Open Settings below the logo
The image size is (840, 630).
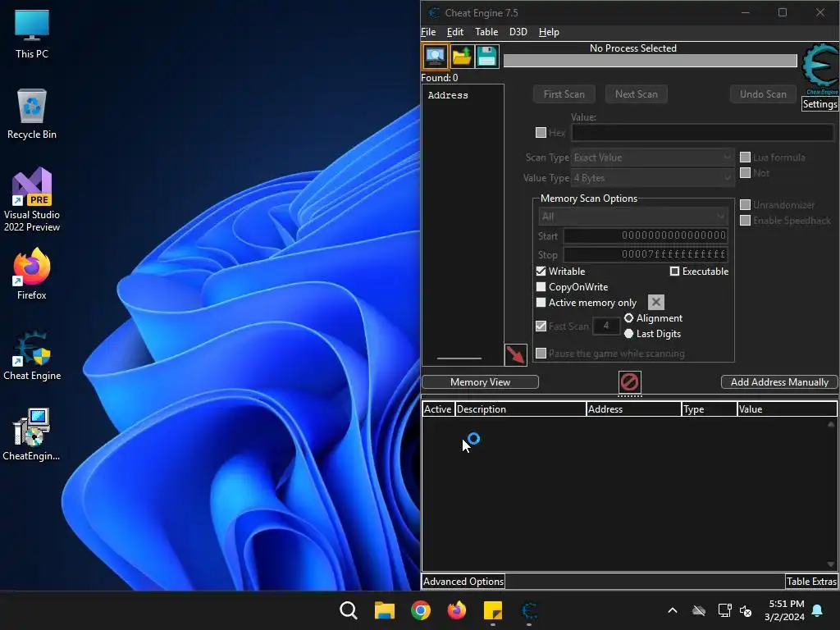coord(819,104)
